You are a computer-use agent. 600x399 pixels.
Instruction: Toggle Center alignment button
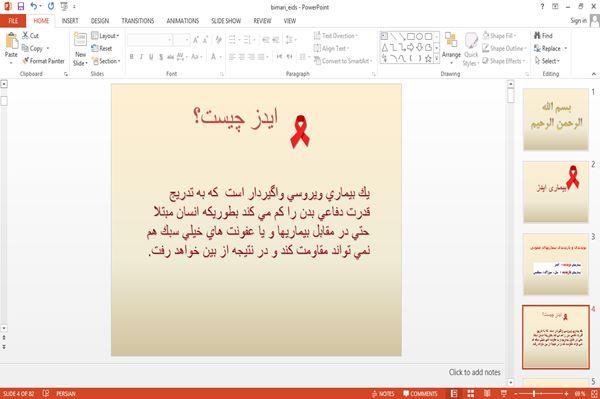tap(242, 57)
